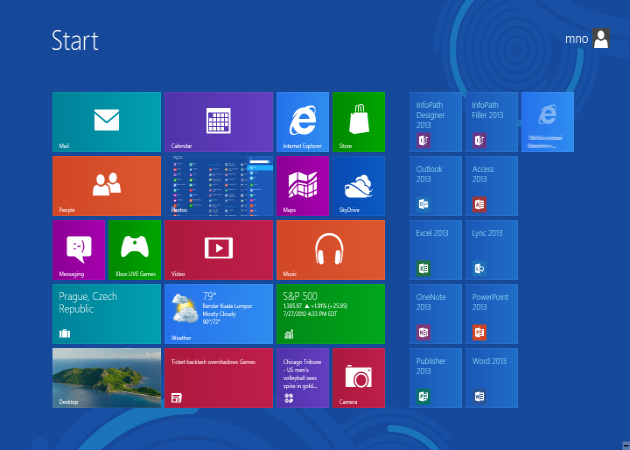Click the mno user account picture
630x450 pixels.
tap(601, 39)
